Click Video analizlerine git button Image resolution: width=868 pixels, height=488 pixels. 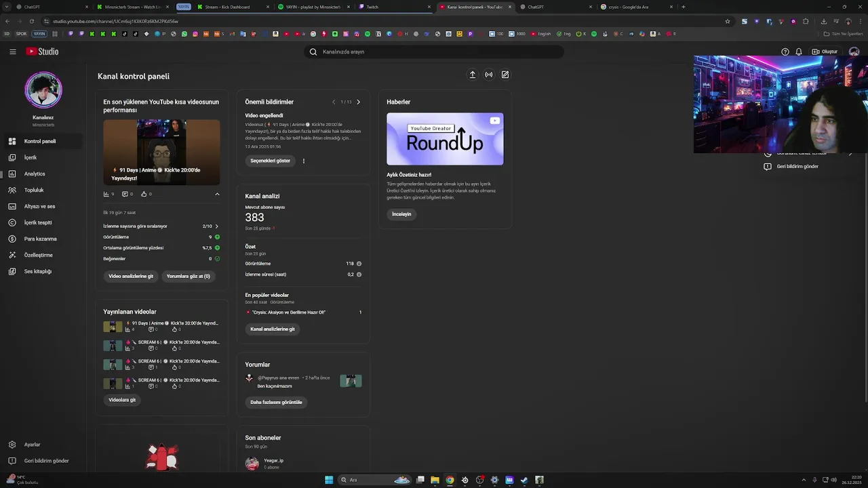point(131,276)
